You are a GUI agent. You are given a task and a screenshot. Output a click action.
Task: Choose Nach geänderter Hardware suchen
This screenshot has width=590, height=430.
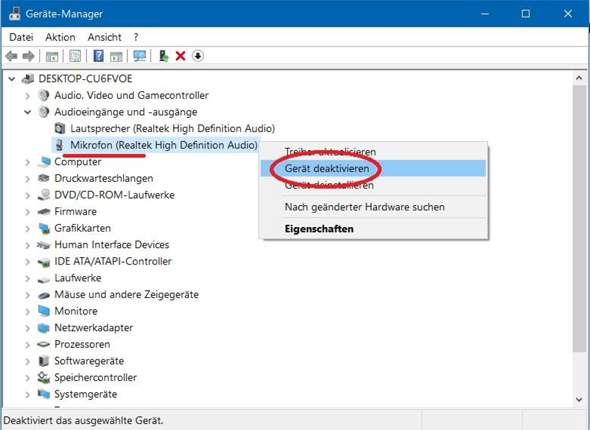373,207
